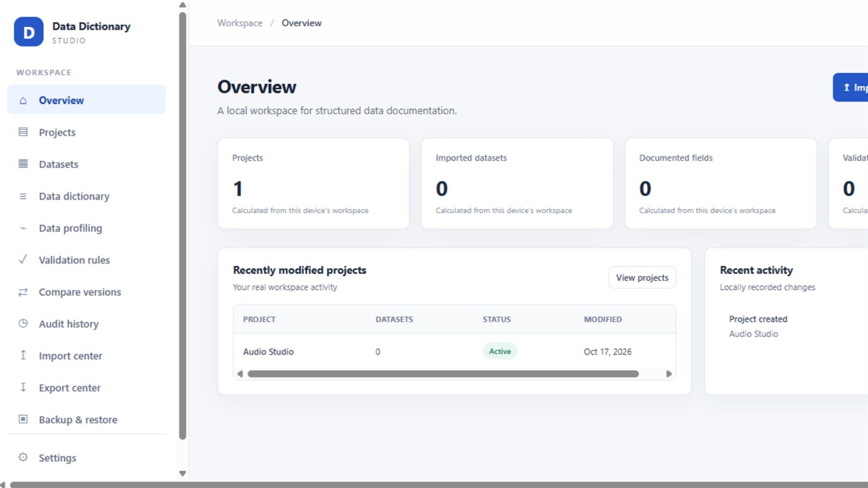The height and width of the screenshot is (488, 868).
Task: Click the Settings gear icon
Action: (x=23, y=458)
